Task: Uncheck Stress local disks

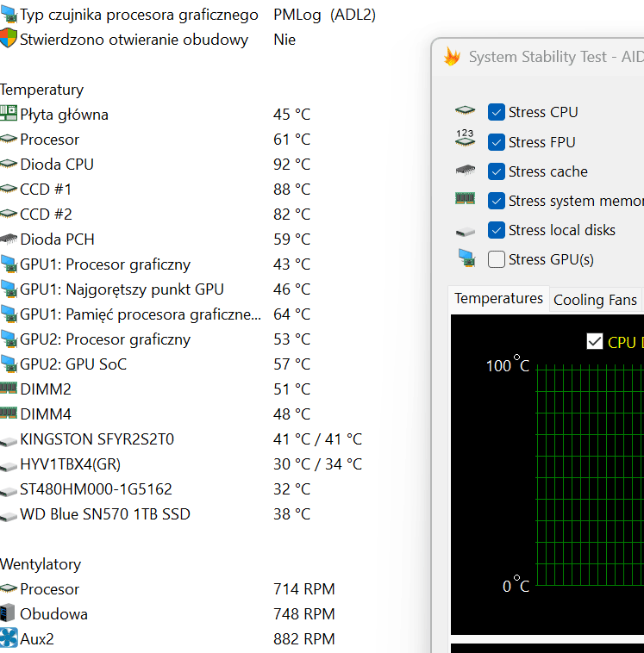Action: pyautogui.click(x=497, y=230)
